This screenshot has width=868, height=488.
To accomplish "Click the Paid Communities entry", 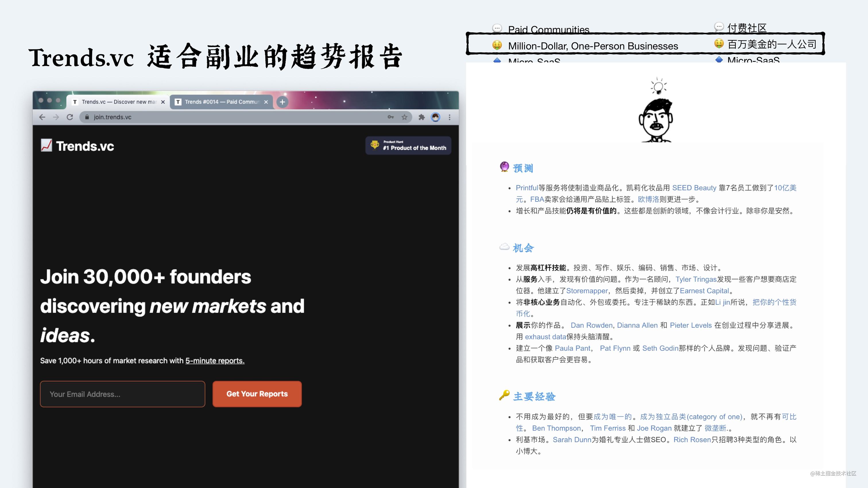I will click(549, 29).
